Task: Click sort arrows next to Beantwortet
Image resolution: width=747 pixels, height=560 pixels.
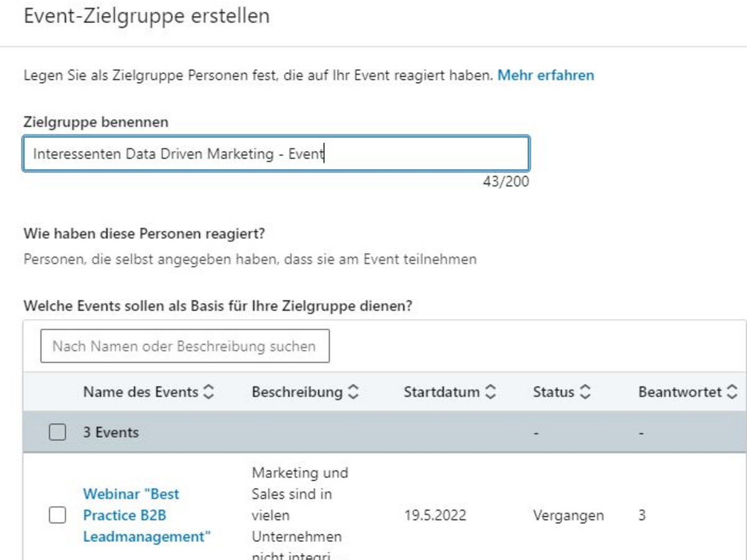Action: (x=732, y=392)
